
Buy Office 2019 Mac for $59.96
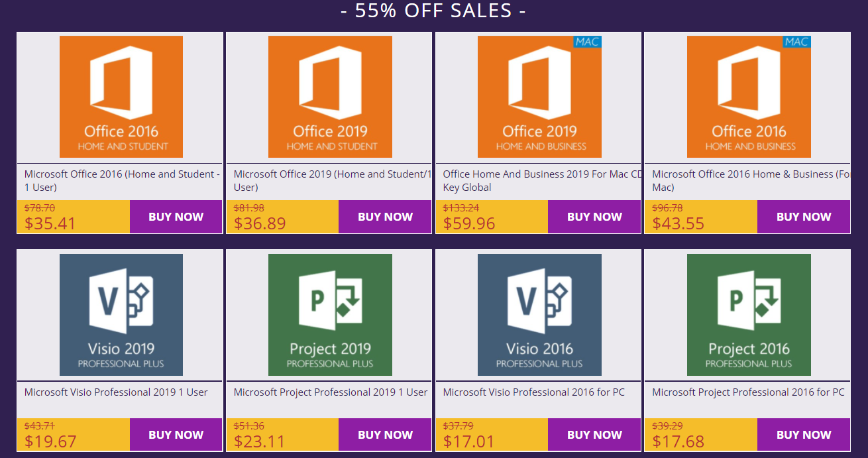[x=594, y=217]
